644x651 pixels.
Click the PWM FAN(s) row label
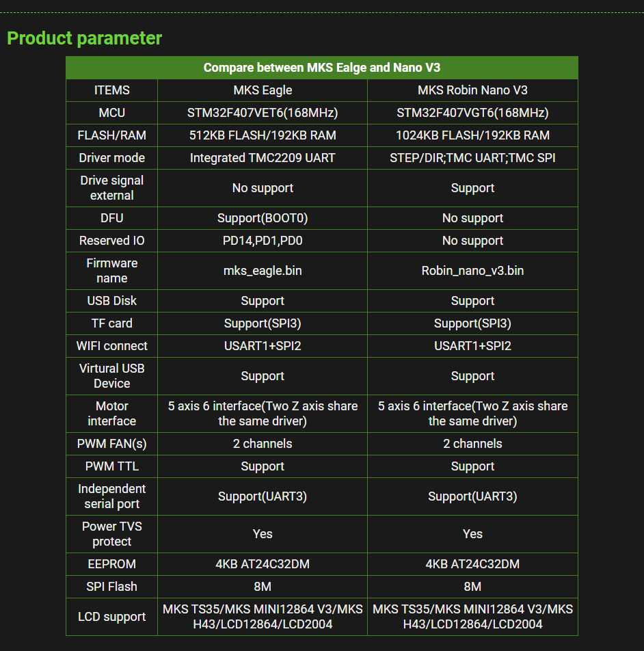point(111,443)
